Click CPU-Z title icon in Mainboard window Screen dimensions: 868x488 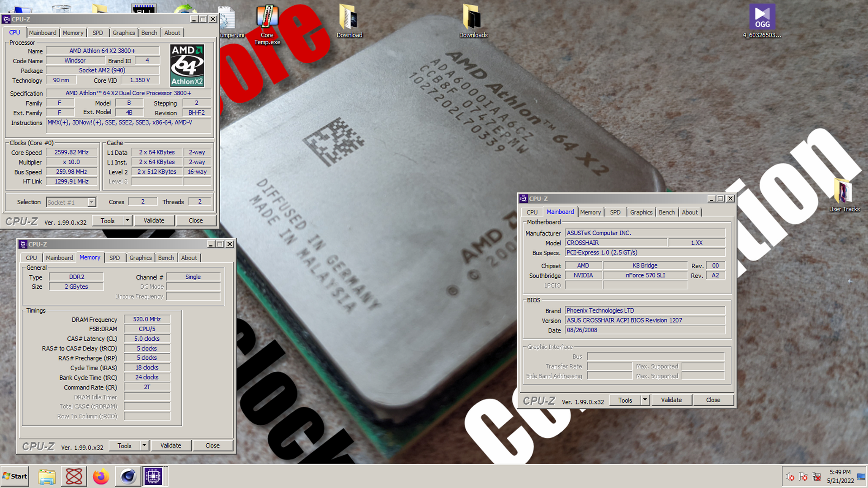coord(524,198)
